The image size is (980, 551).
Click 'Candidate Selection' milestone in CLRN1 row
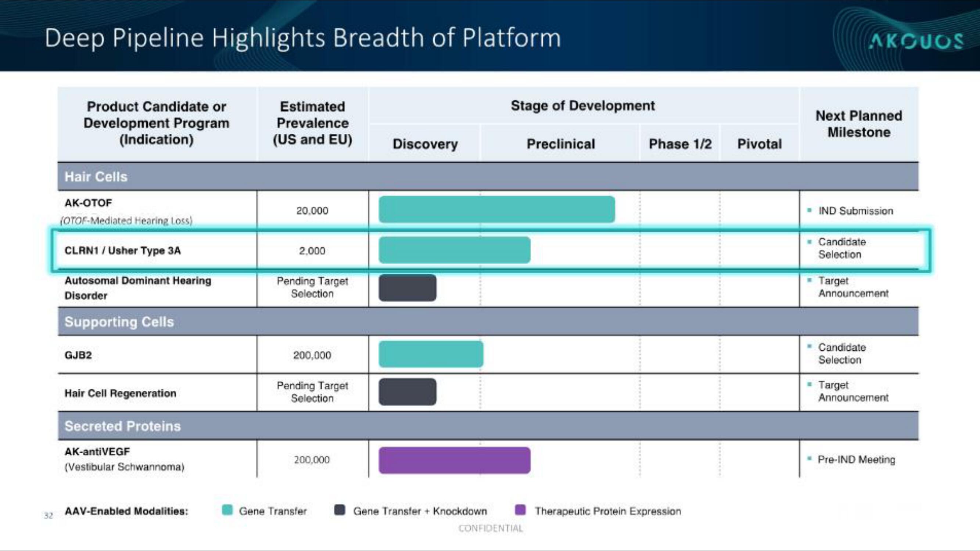pos(842,248)
